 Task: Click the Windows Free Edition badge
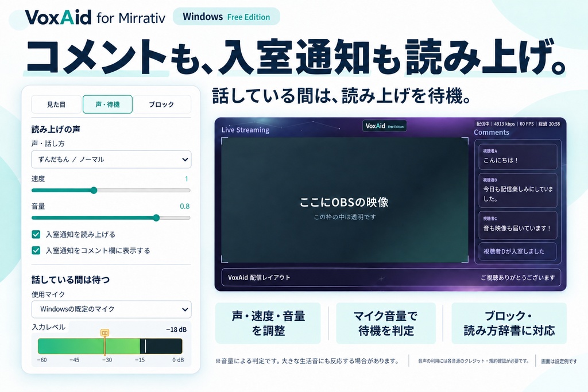[x=226, y=17]
